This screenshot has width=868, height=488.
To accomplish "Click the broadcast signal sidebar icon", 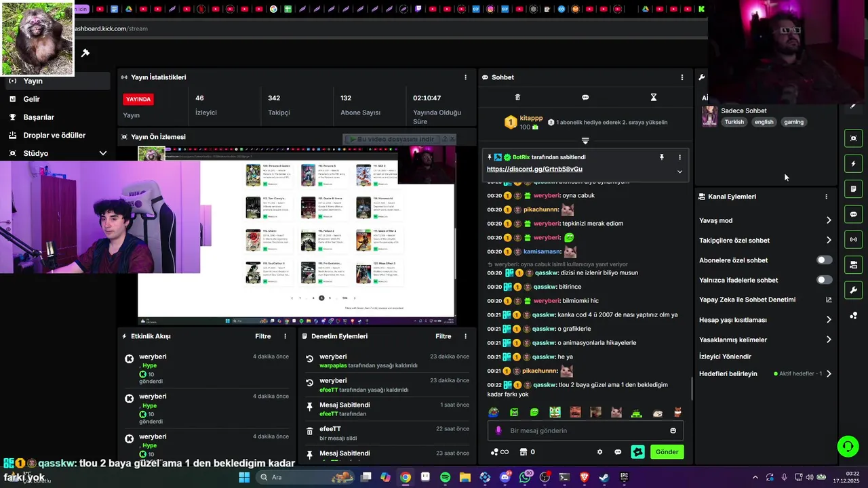I will pos(853,239).
